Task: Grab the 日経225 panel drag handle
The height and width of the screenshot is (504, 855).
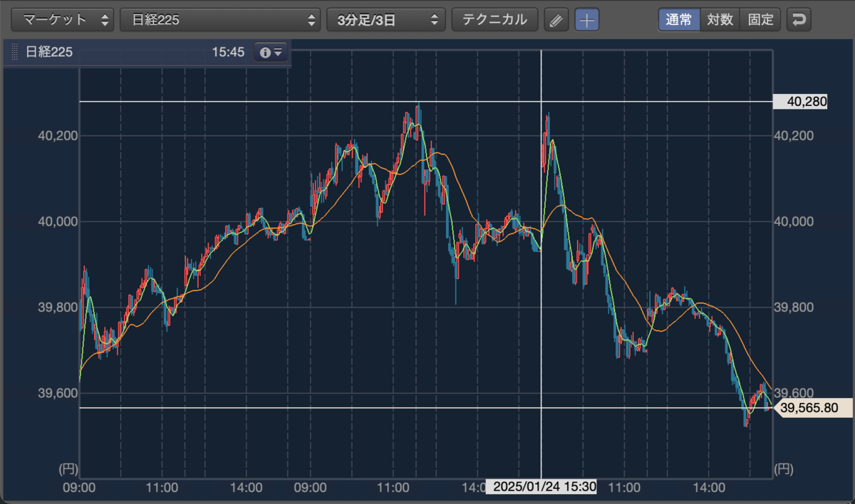Action: (x=14, y=53)
